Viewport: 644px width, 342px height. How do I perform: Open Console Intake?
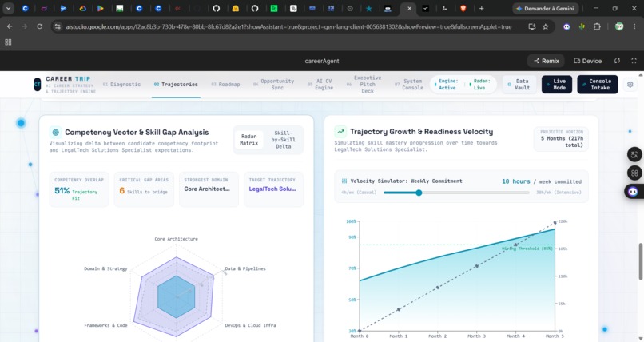coord(597,84)
